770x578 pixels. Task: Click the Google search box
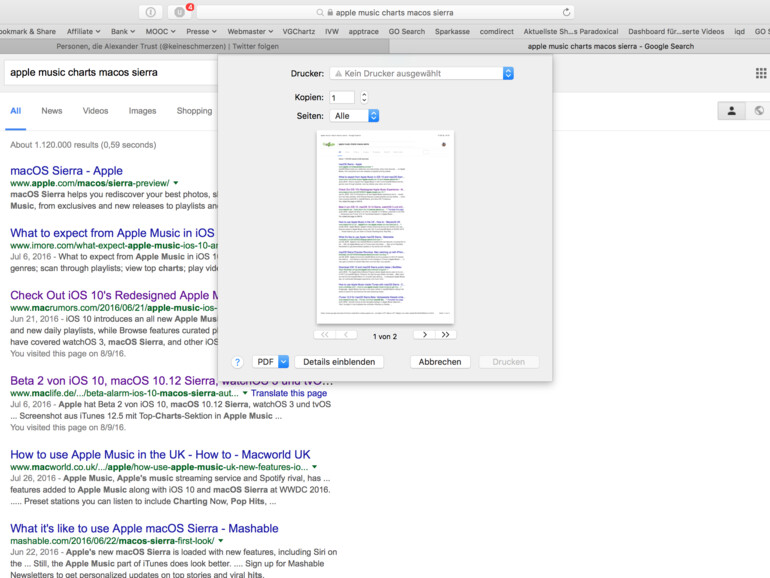tap(110, 73)
